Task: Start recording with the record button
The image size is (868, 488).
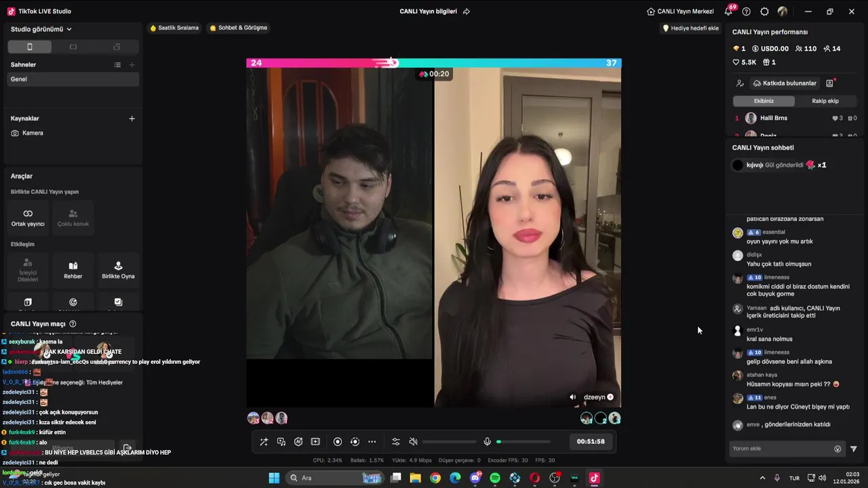Action: (338, 442)
